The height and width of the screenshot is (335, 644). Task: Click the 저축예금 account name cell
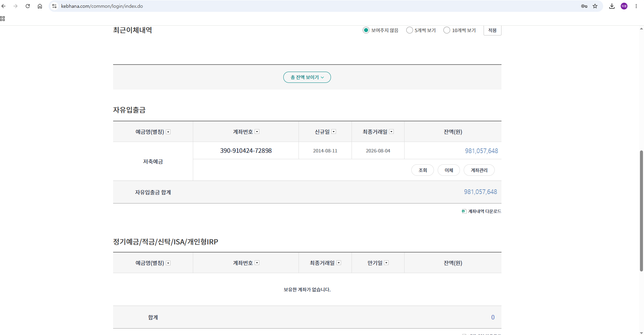(x=153, y=162)
